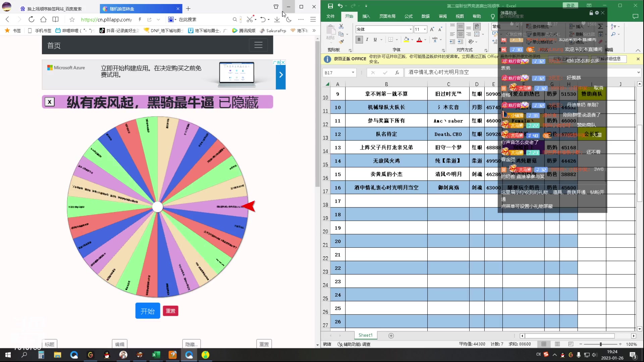644x362 pixels.
Task: Toggle underline formatting in Excel
Action: click(375, 40)
